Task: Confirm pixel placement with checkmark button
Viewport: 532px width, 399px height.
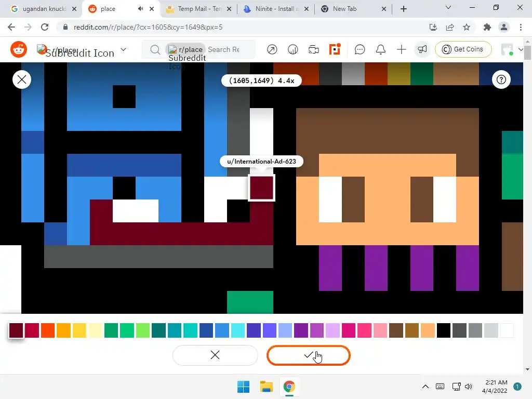Action: tap(309, 355)
